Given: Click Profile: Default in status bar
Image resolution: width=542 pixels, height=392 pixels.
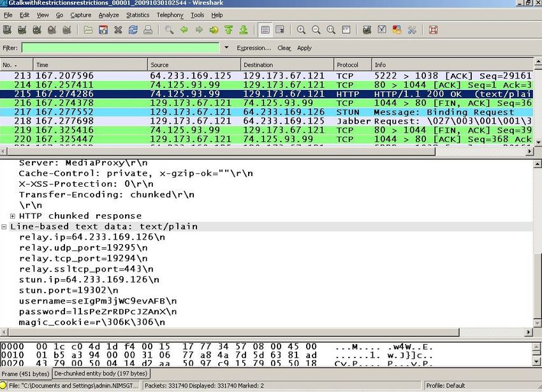Looking at the screenshot, I should pos(445,386).
